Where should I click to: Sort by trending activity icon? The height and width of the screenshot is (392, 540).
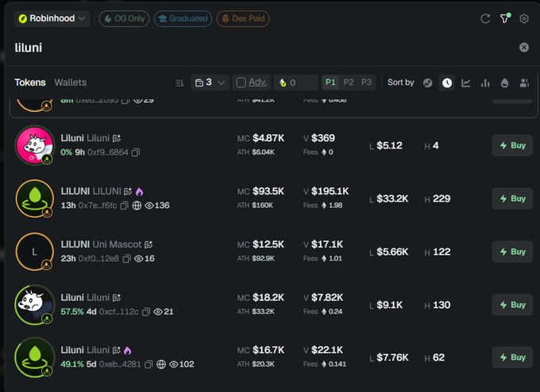click(428, 83)
